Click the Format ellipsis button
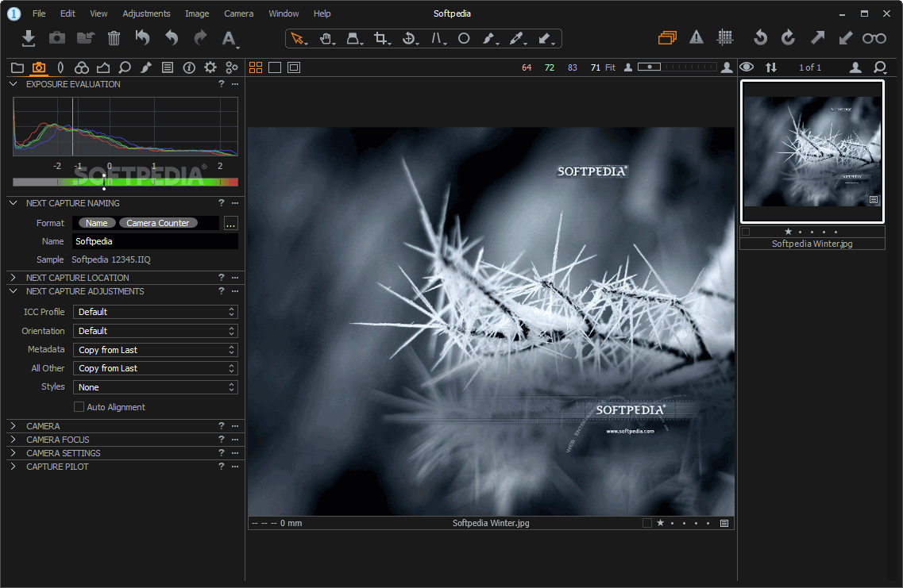This screenshot has width=903, height=588. [230, 223]
